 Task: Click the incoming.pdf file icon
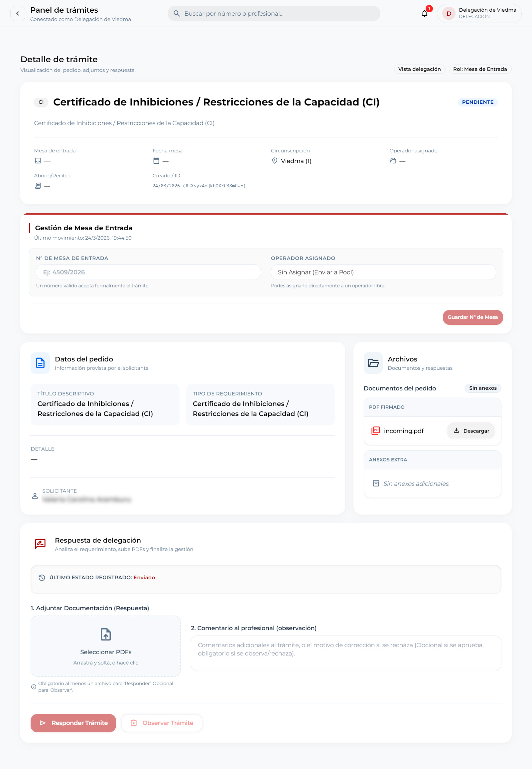375,430
